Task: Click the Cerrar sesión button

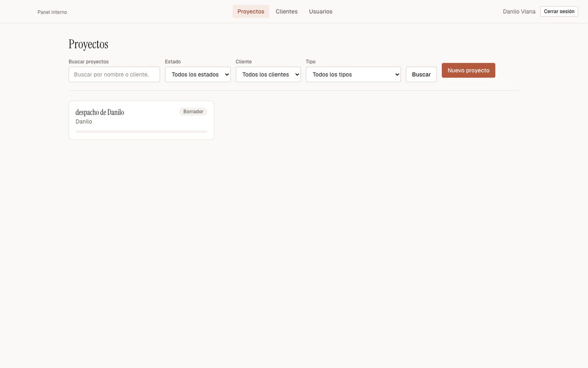Action: tap(559, 11)
